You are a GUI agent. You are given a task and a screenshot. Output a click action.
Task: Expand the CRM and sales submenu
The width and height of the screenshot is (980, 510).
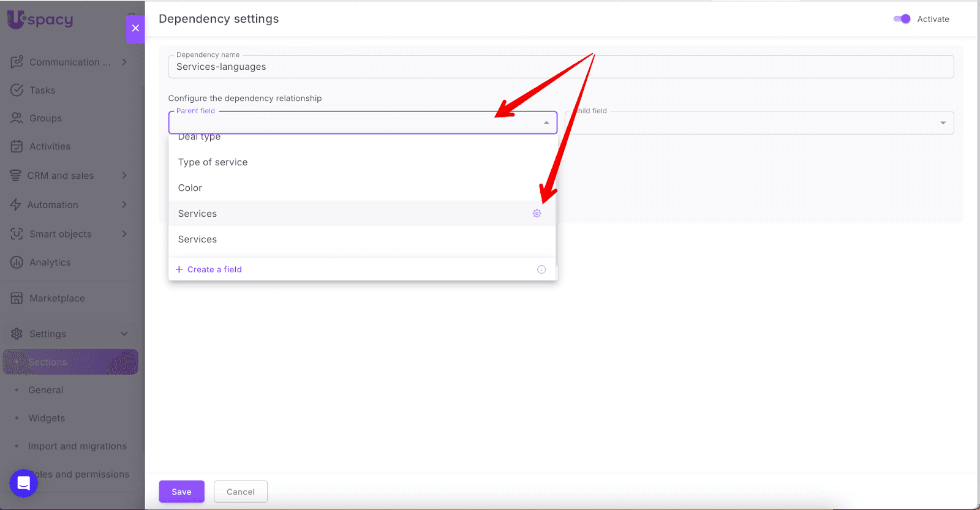pyautogui.click(x=124, y=176)
